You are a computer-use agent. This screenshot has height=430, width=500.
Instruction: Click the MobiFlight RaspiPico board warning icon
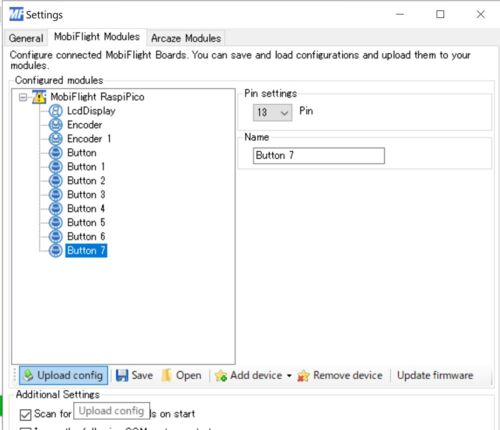(x=39, y=97)
